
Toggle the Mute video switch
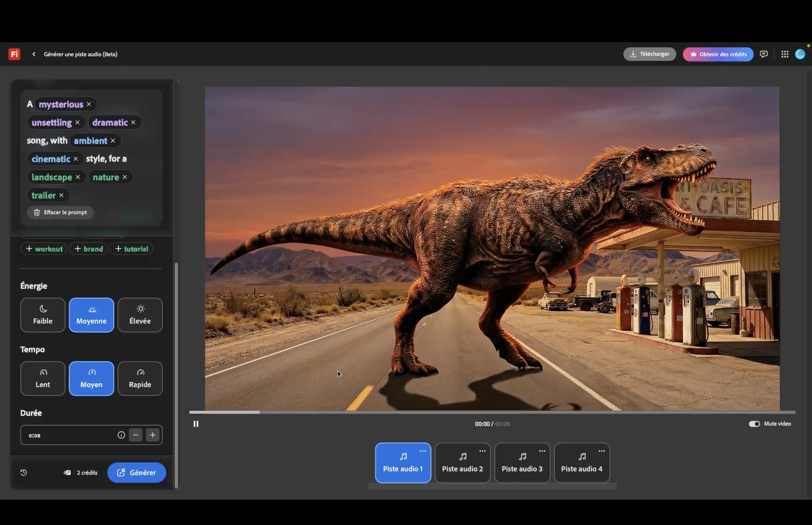754,424
